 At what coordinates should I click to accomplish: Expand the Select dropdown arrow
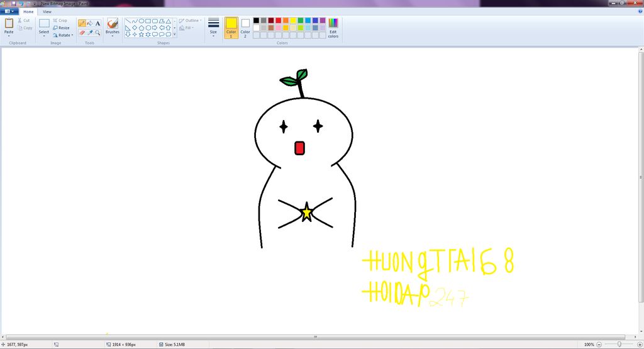[x=44, y=36]
